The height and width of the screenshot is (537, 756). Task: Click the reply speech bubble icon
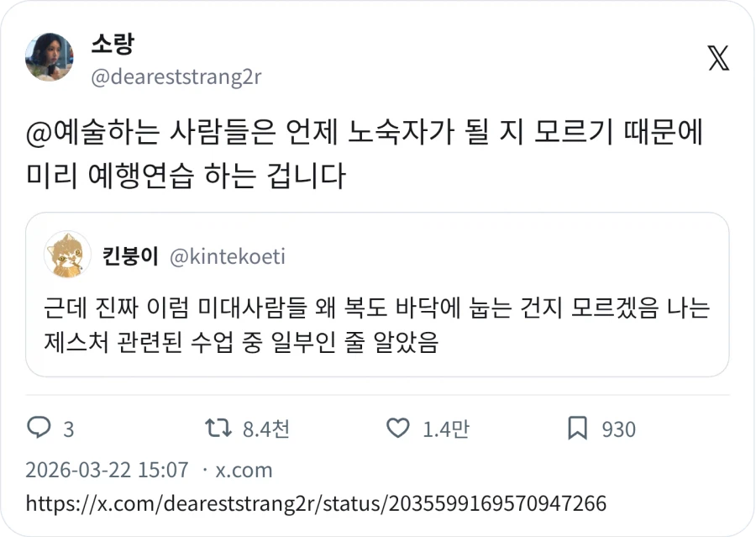click(40, 429)
